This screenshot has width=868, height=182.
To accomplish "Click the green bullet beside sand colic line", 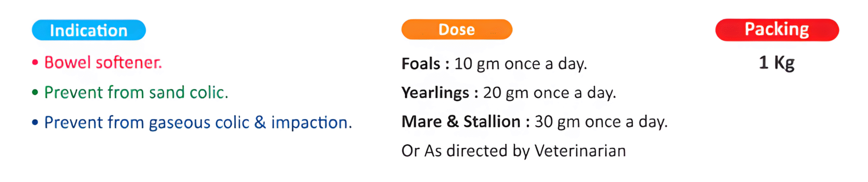I will tap(35, 92).
